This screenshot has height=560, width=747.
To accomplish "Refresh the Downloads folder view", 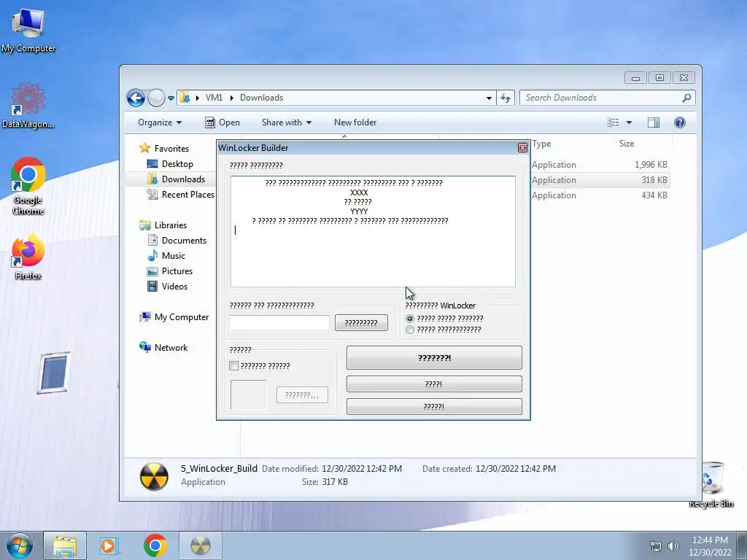I will pyautogui.click(x=506, y=98).
